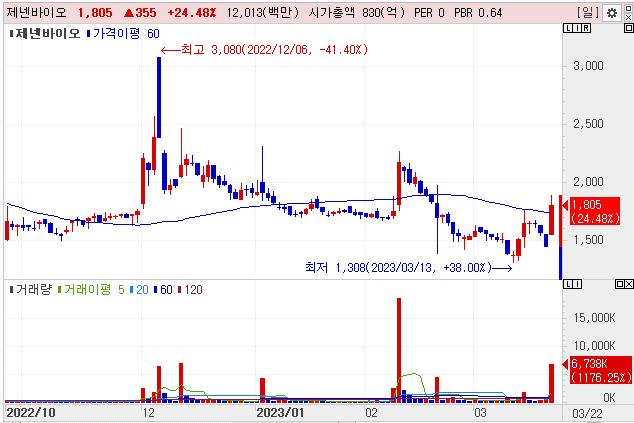Click the 03 month date marker
Image resolution: width=634 pixels, height=423 pixels.
click(x=480, y=413)
